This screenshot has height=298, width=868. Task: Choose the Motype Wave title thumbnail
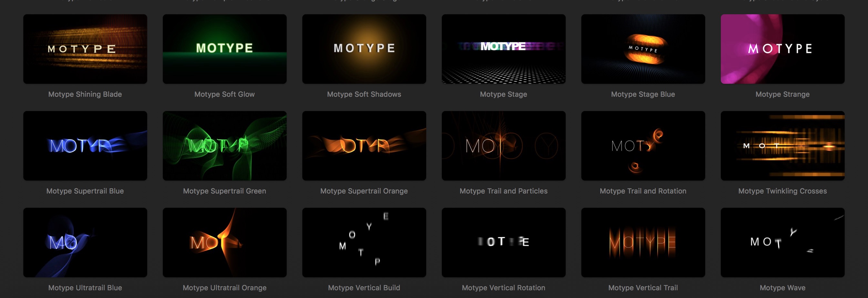point(783,243)
